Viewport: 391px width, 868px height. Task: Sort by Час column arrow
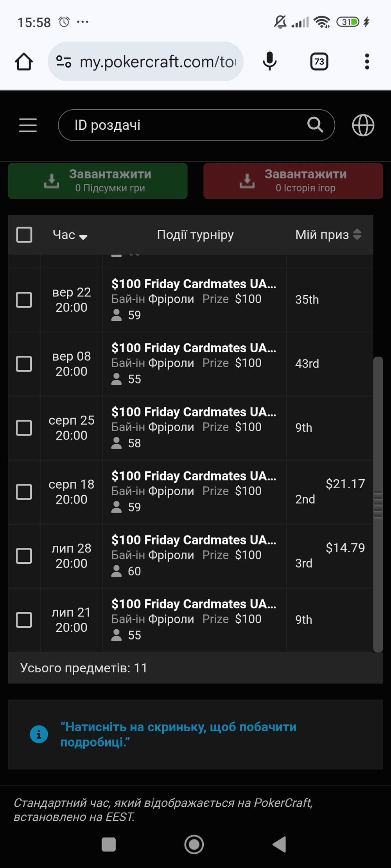click(x=83, y=236)
